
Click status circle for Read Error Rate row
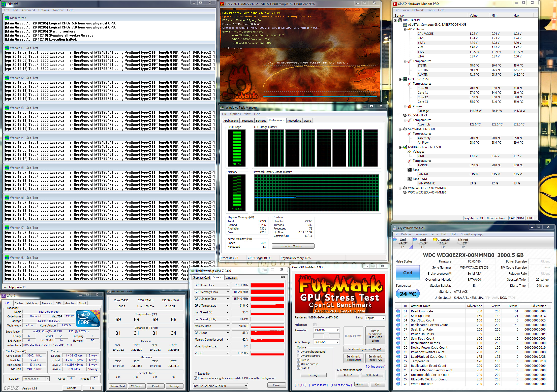(398, 311)
